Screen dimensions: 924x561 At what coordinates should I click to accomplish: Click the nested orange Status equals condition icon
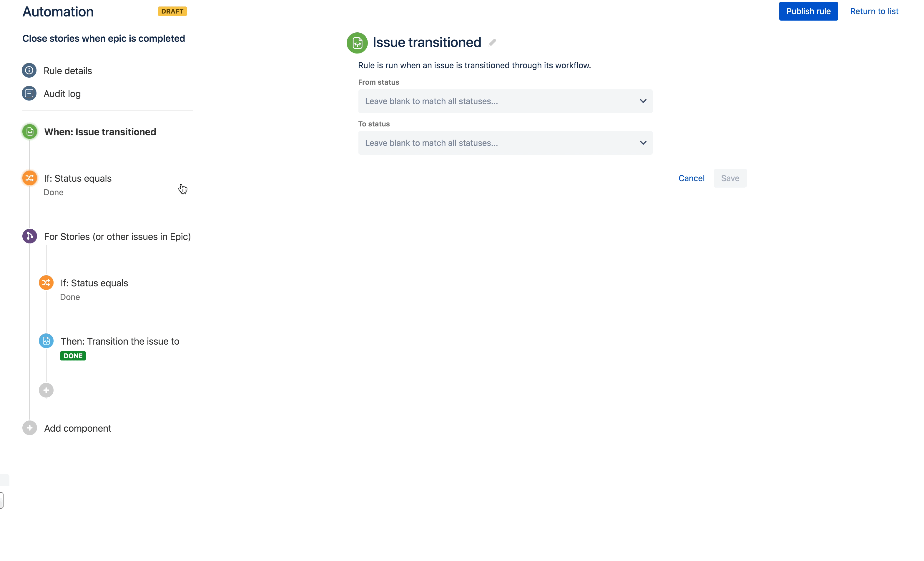46,283
